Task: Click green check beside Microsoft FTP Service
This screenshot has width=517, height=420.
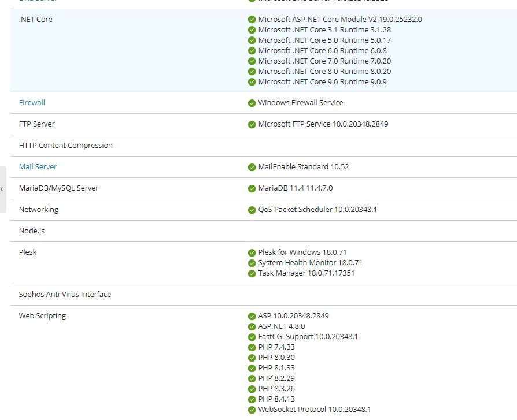Action: (252, 124)
